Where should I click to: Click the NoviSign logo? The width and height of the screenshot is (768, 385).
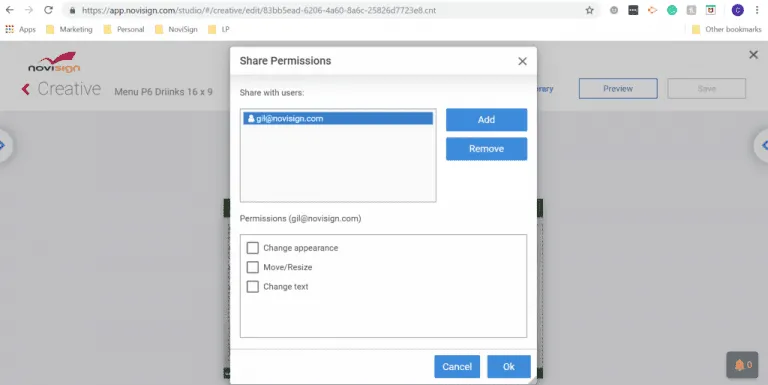click(54, 63)
